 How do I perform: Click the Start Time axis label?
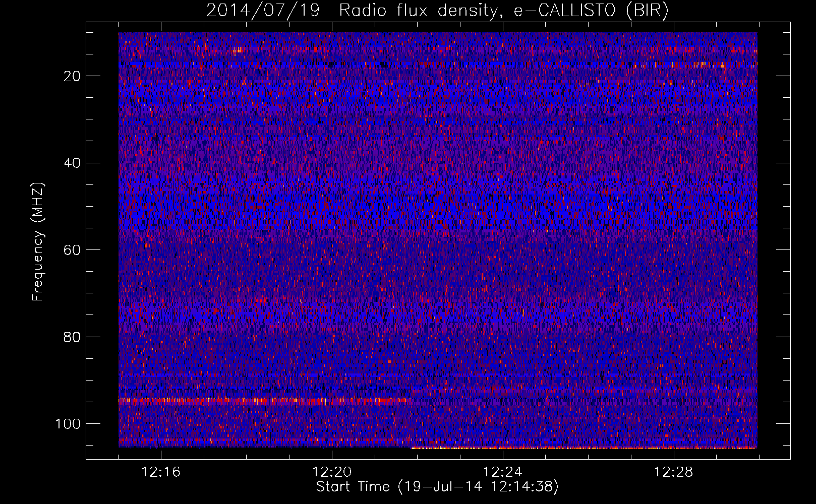click(x=437, y=487)
